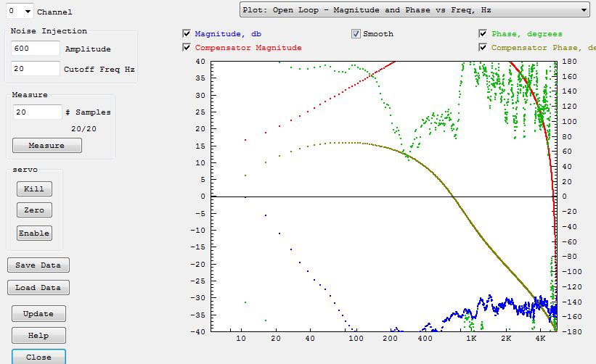Click the Save Data button
Viewport: 596px width, 364px height.
point(38,265)
